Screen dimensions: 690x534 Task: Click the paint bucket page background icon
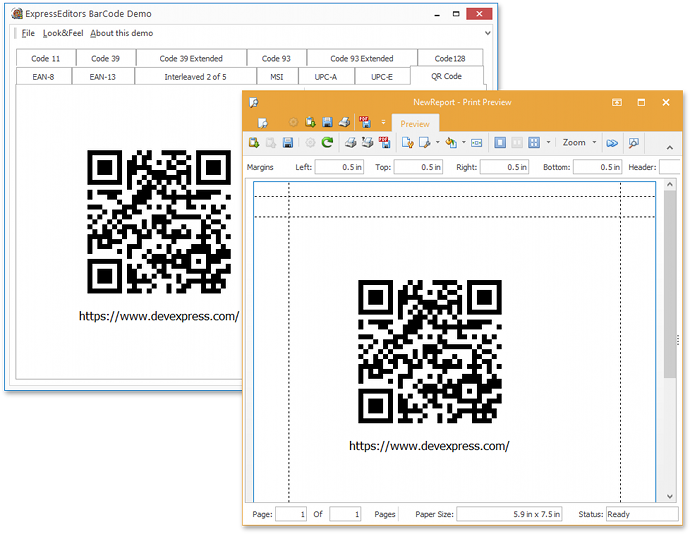click(451, 143)
